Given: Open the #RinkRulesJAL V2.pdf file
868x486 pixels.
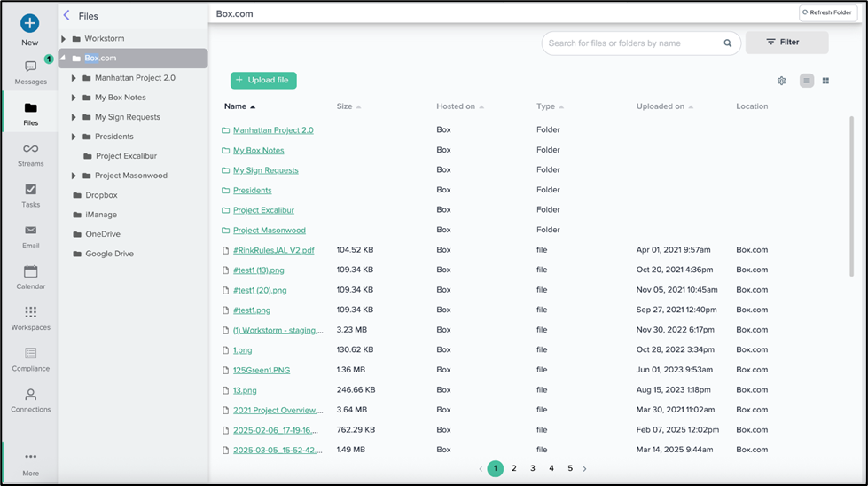Looking at the screenshot, I should pos(273,250).
